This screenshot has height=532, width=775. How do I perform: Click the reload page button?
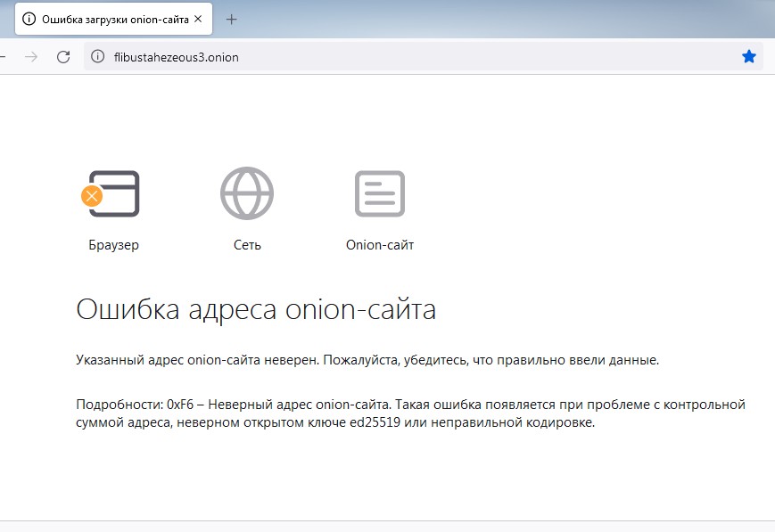(62, 57)
